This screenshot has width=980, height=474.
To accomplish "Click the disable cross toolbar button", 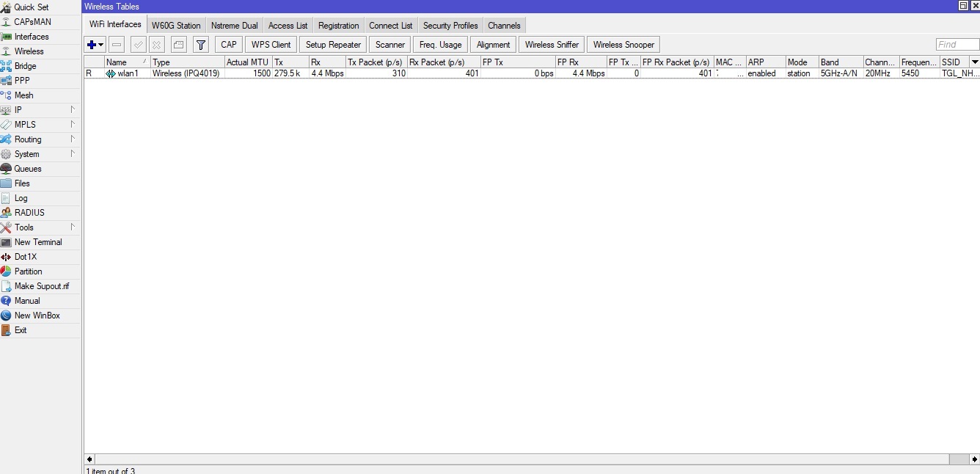I will click(x=157, y=45).
